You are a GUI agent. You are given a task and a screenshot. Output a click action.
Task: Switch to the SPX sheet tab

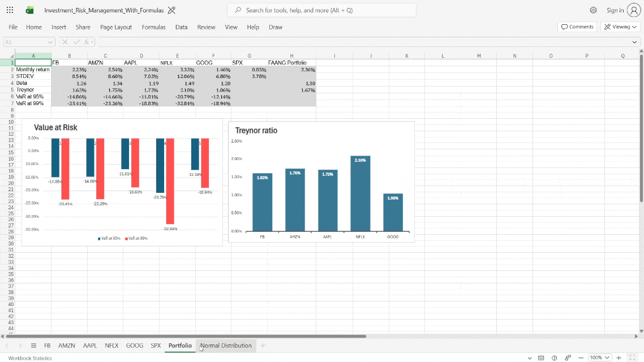(x=156, y=346)
